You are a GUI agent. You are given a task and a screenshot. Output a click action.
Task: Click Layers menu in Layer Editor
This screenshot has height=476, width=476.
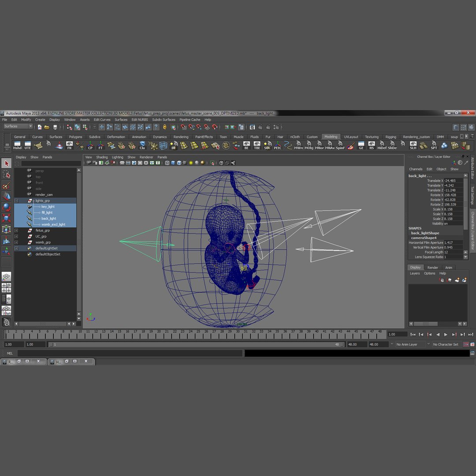[x=415, y=273]
